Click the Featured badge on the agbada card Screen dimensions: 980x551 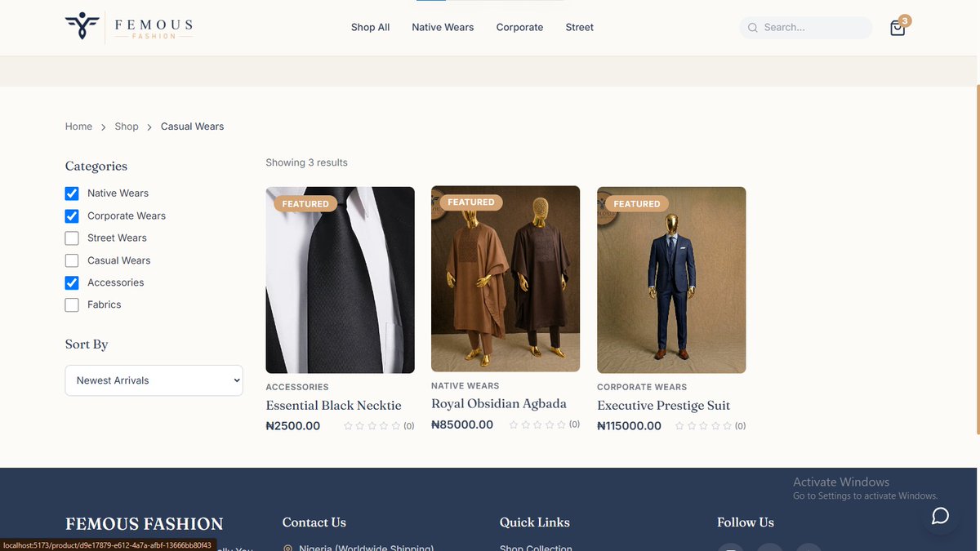[x=471, y=202]
